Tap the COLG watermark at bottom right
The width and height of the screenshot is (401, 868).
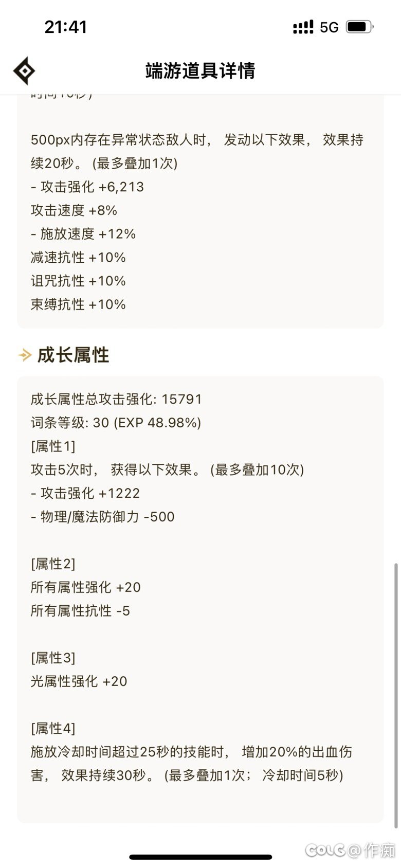tap(351, 851)
